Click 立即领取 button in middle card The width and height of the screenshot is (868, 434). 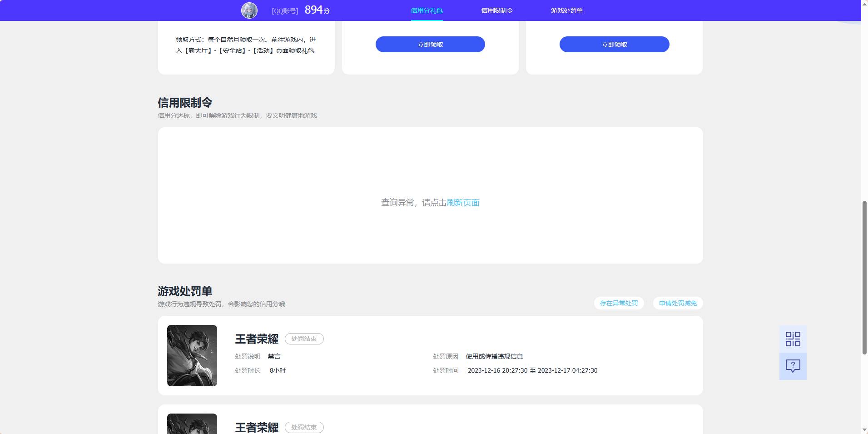point(430,45)
